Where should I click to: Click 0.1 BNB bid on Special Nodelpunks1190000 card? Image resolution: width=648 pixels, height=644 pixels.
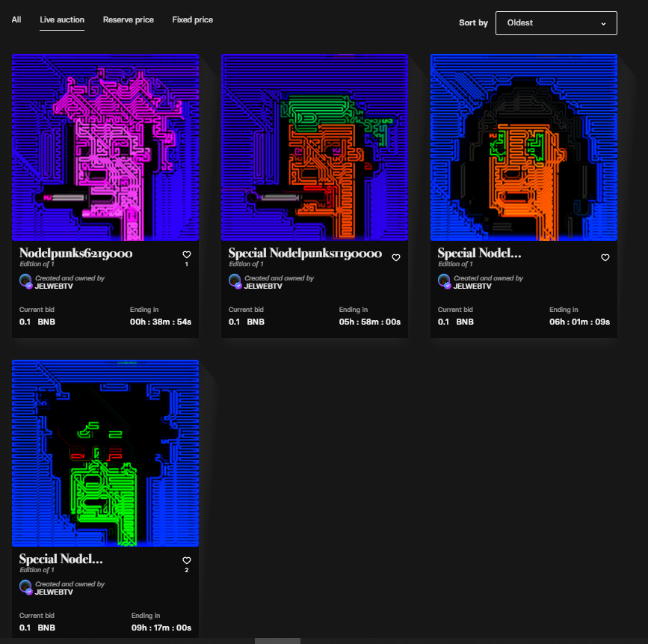(x=247, y=322)
